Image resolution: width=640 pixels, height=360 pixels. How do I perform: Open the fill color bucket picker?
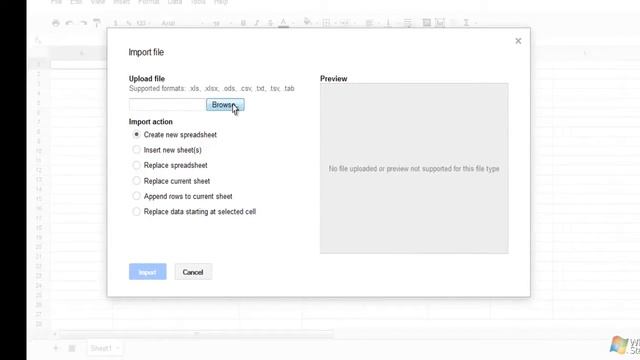(308, 22)
